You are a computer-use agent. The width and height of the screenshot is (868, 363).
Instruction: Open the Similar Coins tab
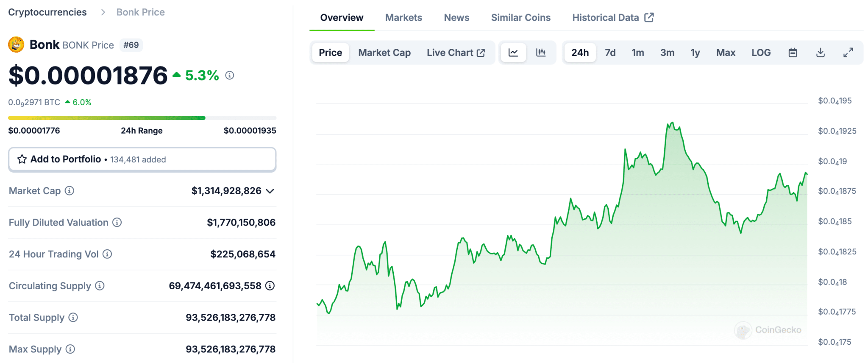point(521,17)
